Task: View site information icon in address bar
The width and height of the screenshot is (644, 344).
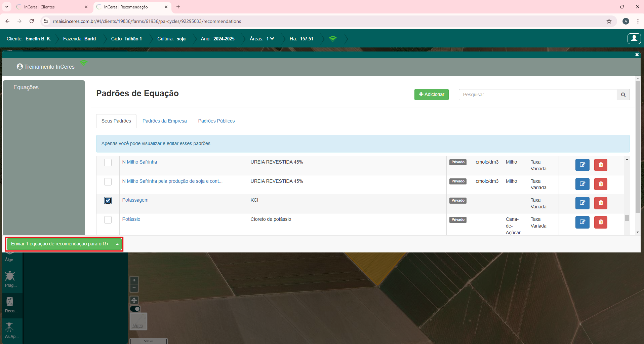Action: 46,21
